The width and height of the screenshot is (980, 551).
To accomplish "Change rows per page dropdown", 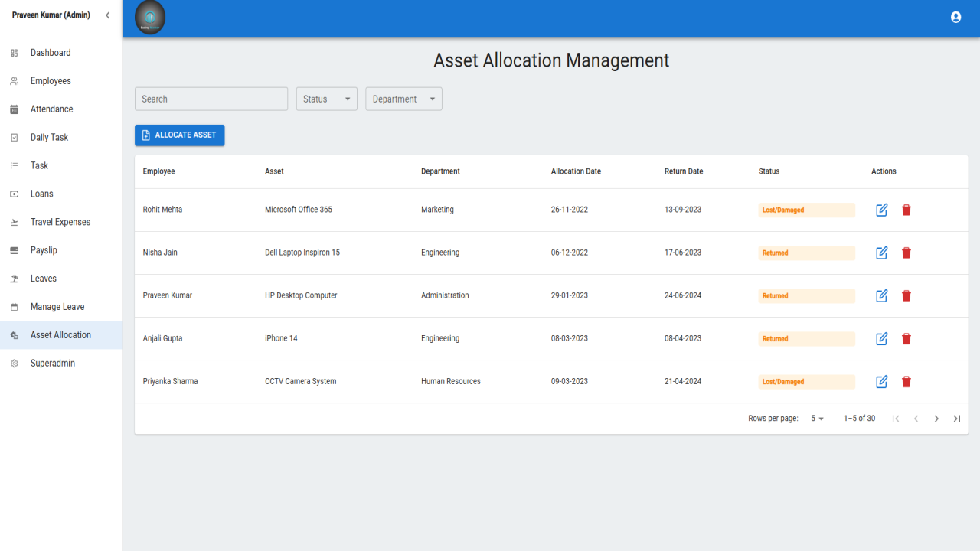I will tap(818, 419).
